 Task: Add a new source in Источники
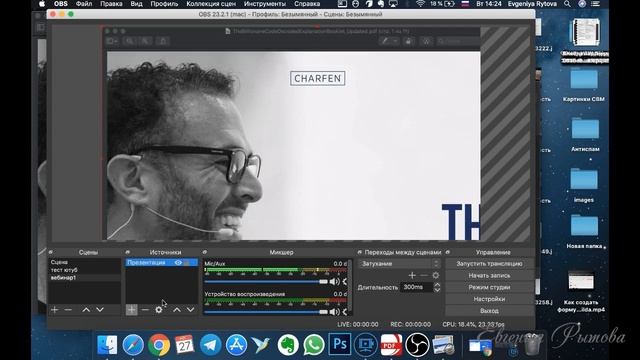pyautogui.click(x=131, y=310)
